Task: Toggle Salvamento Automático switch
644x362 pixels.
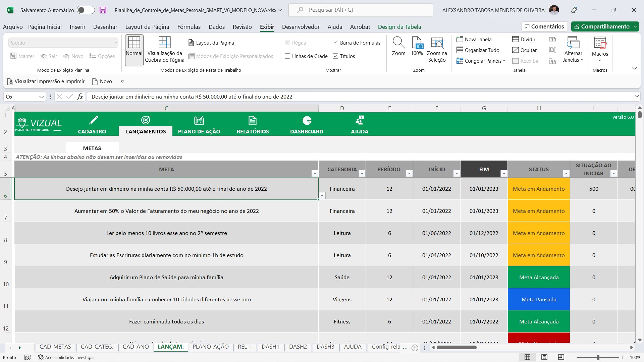Action: (x=86, y=10)
